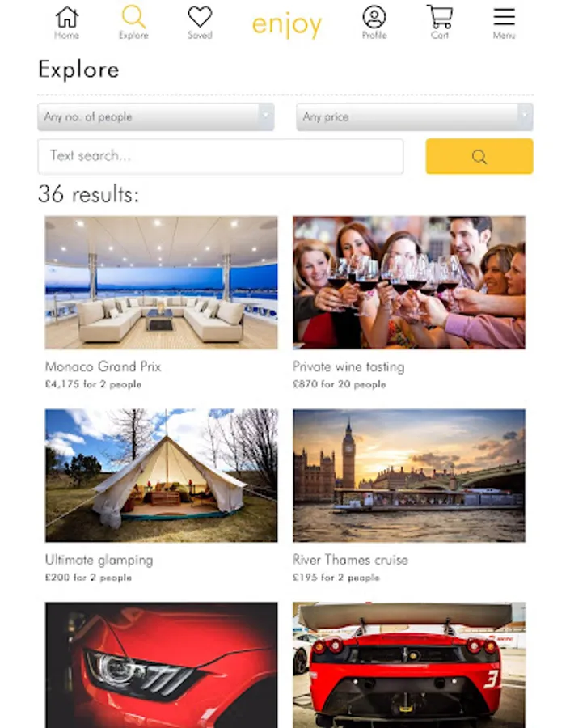Open the Profile icon
The width and height of the screenshot is (570, 728).
point(374,17)
